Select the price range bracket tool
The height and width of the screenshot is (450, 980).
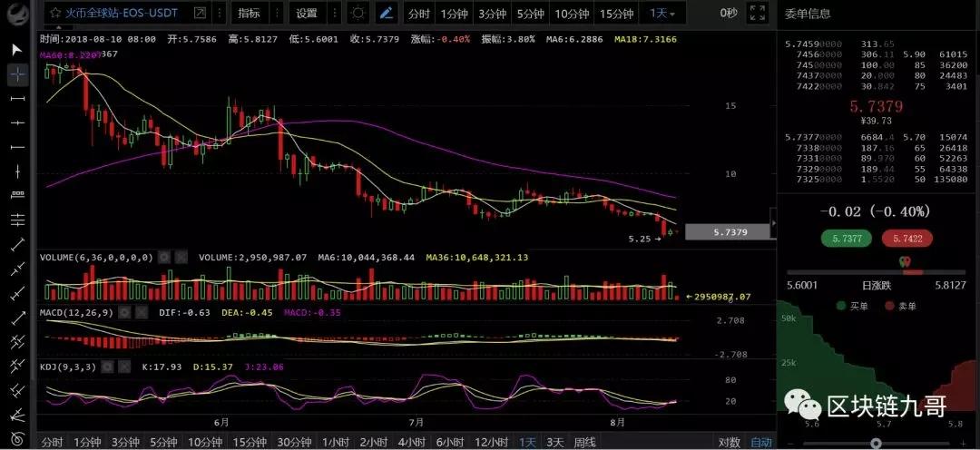[17, 194]
